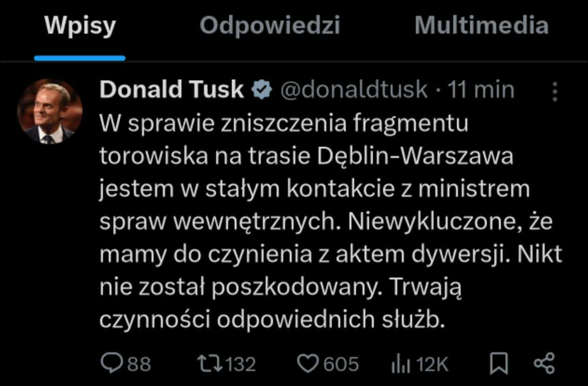
Task: Open Donald Tusk's profile photo
Action: coord(50,111)
